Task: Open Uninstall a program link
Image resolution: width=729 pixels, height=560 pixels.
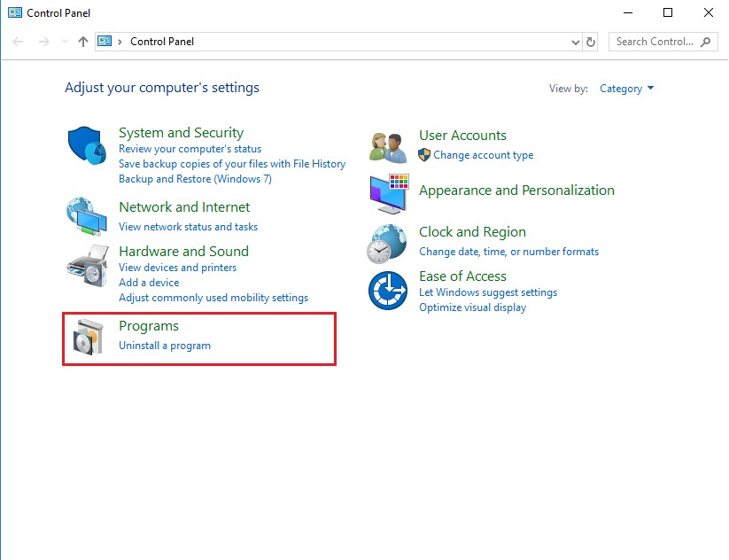Action: click(165, 346)
